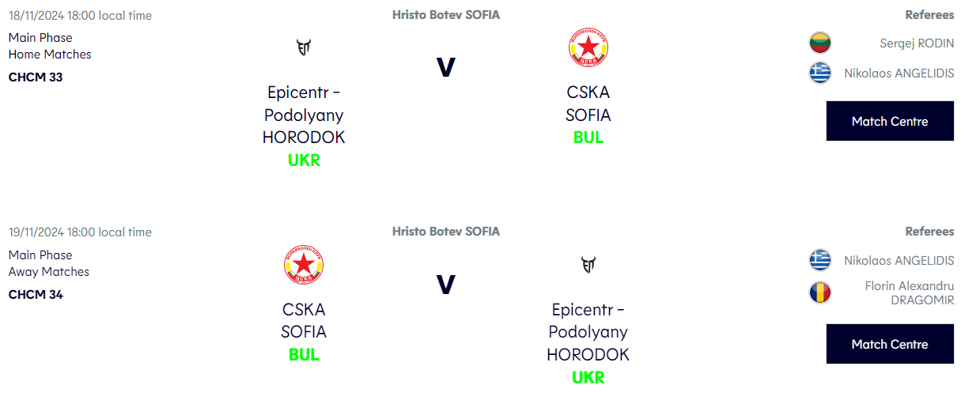980x415 pixels.
Task: Select CSKA SOFIA team name in second match
Action: (x=304, y=320)
